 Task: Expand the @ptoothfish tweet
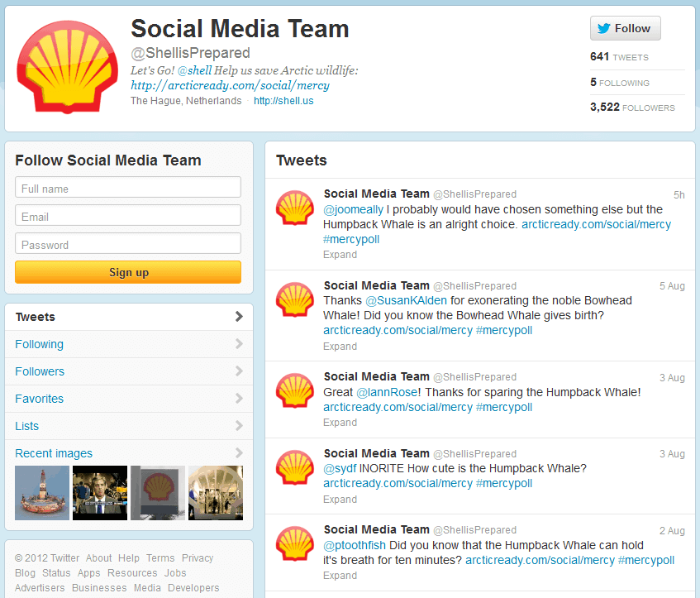pyautogui.click(x=340, y=576)
